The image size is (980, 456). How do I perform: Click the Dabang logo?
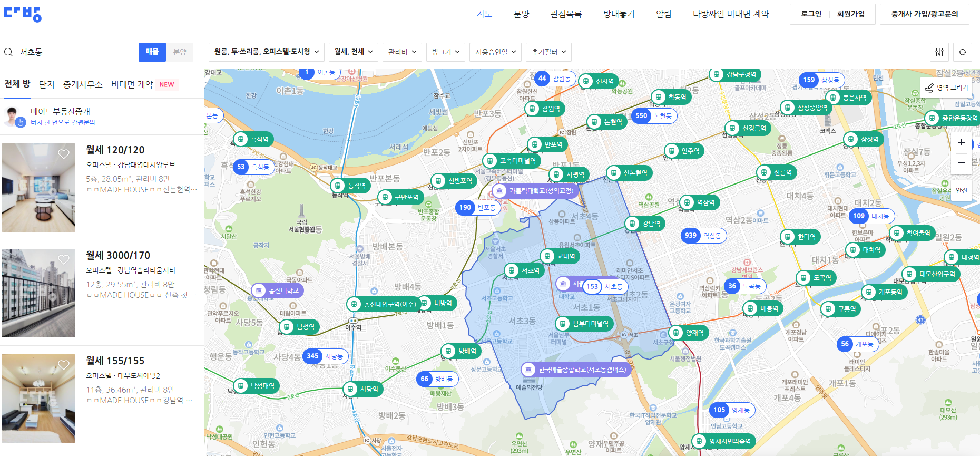tap(23, 14)
